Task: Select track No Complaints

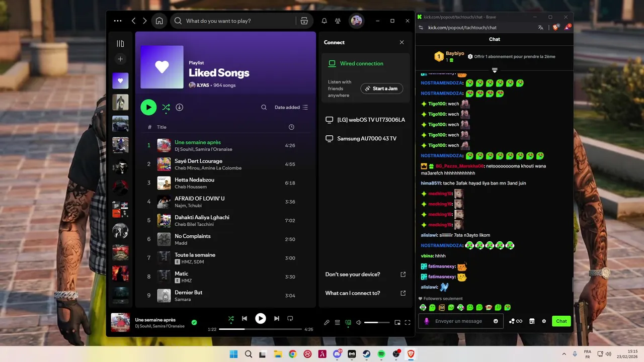Action: 225,239
